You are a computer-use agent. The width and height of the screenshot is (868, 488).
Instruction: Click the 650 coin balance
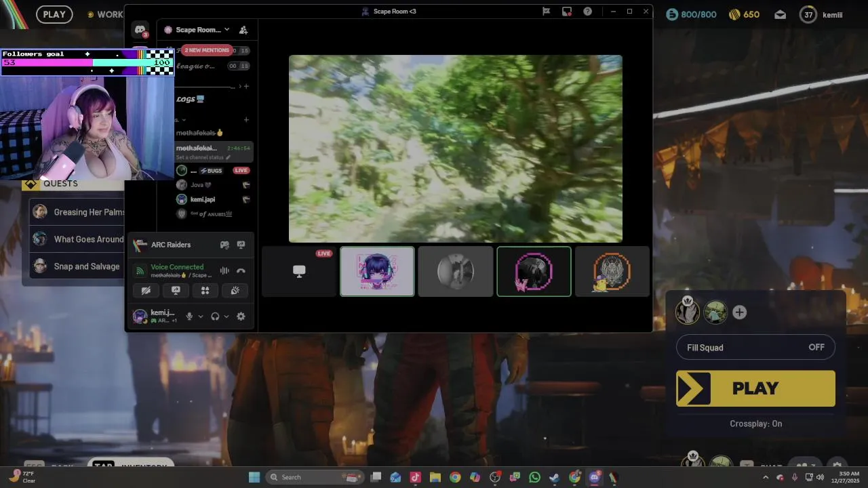click(x=744, y=14)
